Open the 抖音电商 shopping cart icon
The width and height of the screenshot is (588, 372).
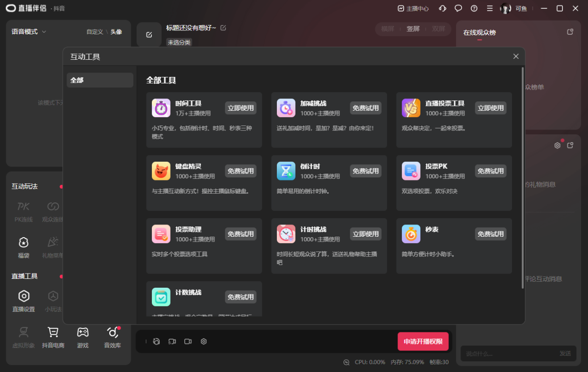[53, 333]
